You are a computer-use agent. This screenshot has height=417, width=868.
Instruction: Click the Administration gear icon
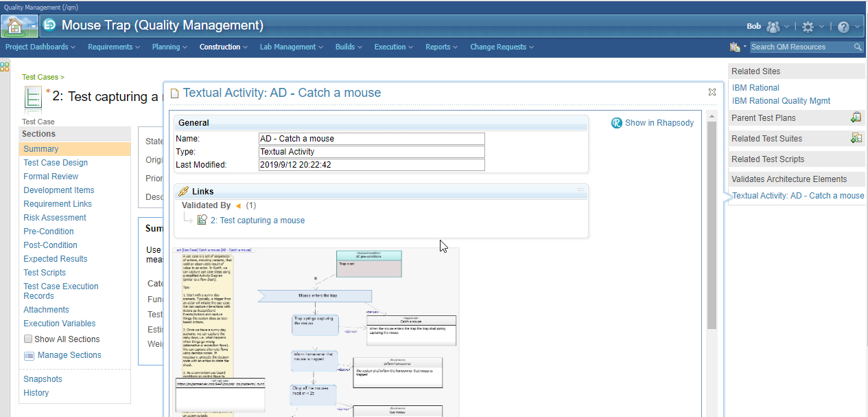808,26
